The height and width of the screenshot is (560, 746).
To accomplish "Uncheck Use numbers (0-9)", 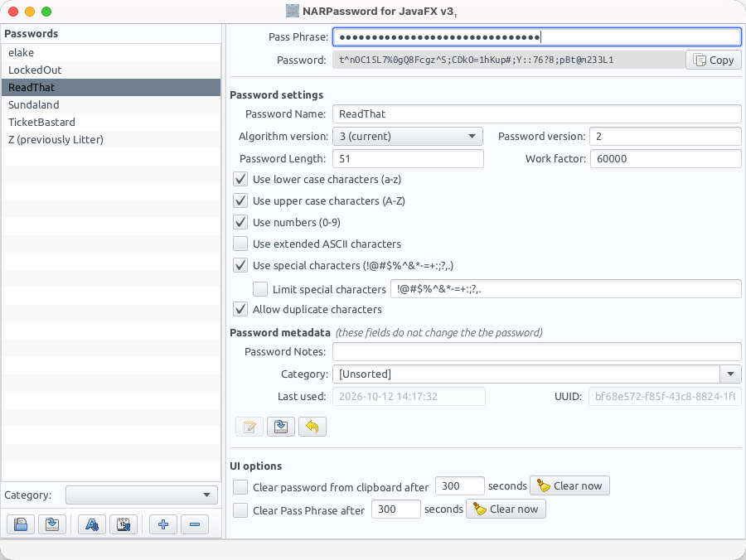I will 240,222.
